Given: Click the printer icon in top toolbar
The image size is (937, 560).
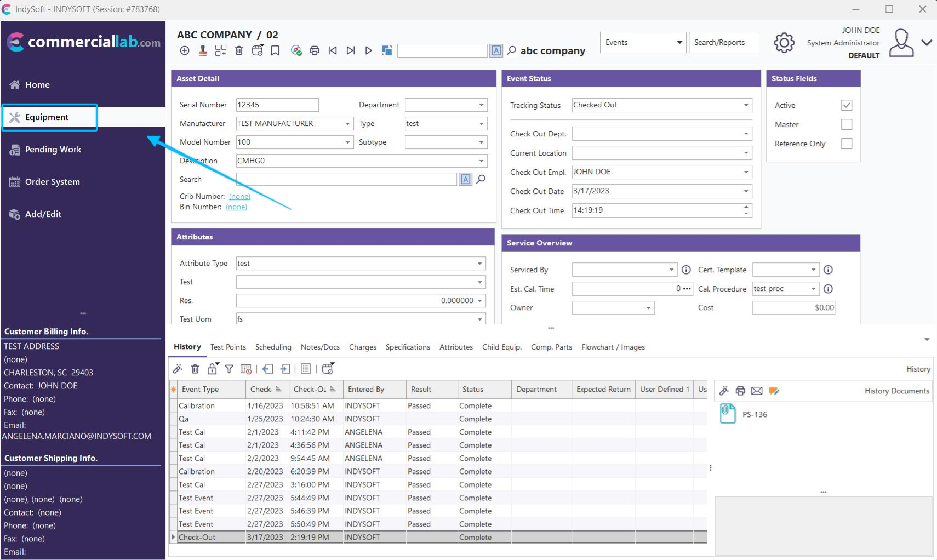Looking at the screenshot, I should (x=314, y=50).
